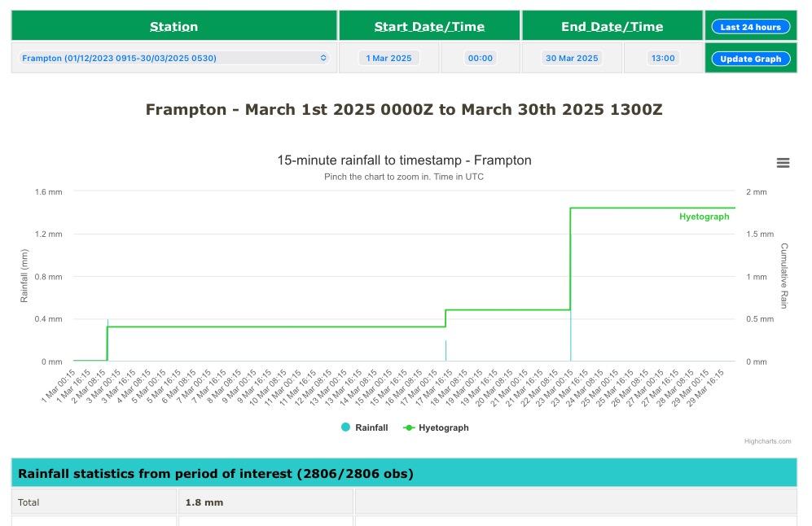
Task: Edit the end time 13:00 field
Action: pyautogui.click(x=663, y=59)
